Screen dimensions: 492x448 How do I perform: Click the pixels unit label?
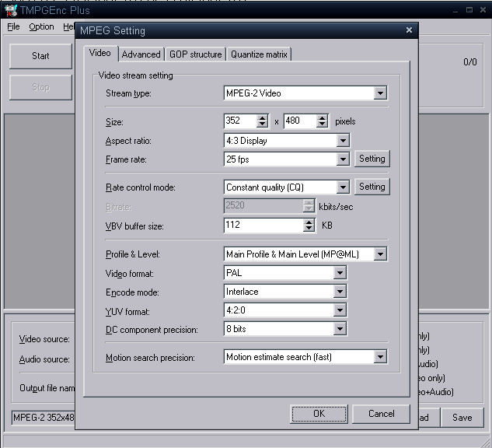pos(345,121)
